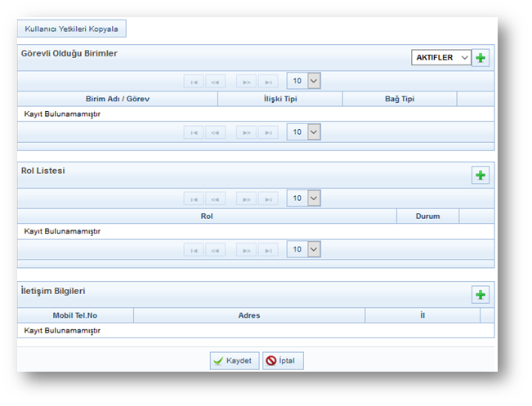Open bottom page size dropdown in Görevli Olduğu Birimler

pos(304,132)
